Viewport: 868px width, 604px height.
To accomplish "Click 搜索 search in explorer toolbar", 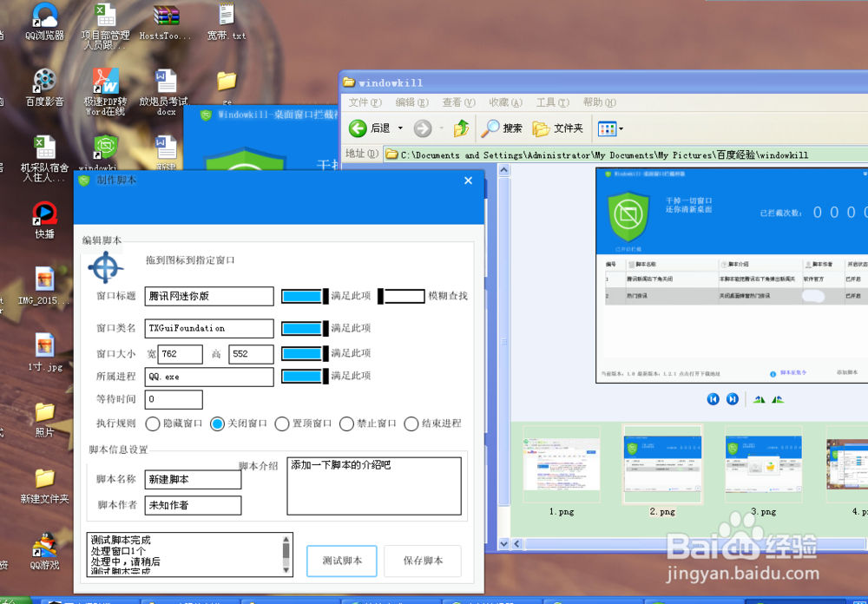I will [502, 128].
